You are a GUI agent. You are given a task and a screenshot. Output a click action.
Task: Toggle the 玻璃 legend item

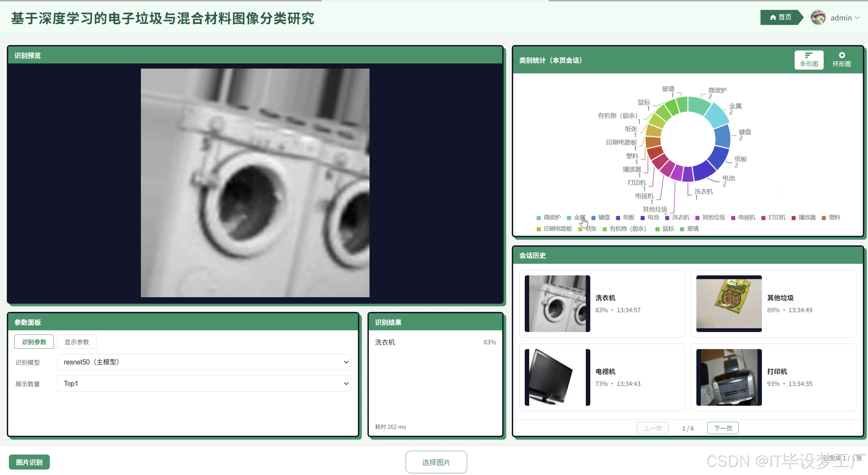click(689, 229)
